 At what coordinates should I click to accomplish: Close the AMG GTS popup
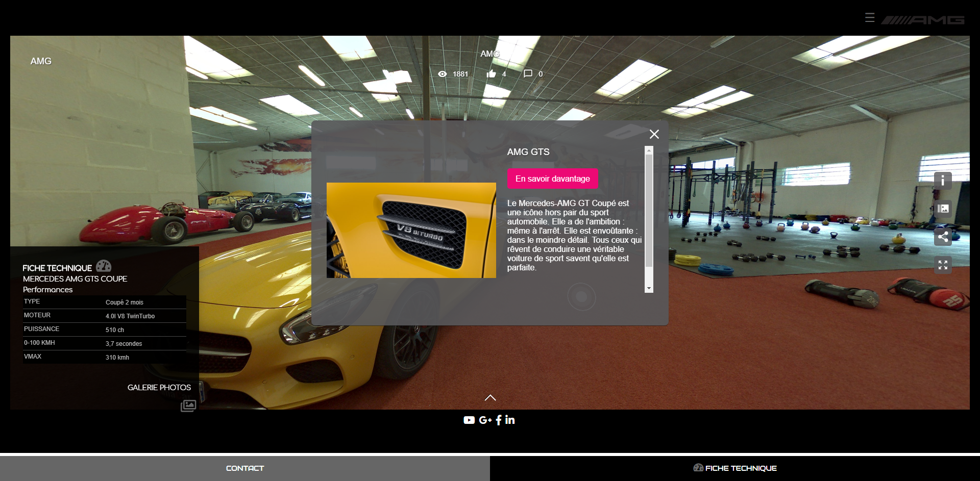pos(654,134)
